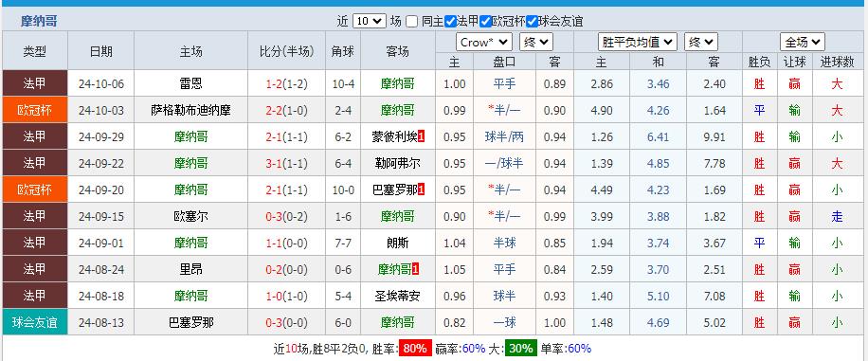The width and height of the screenshot is (868, 361).
Task: Click home team 欧塞尔
Action: tap(191, 216)
